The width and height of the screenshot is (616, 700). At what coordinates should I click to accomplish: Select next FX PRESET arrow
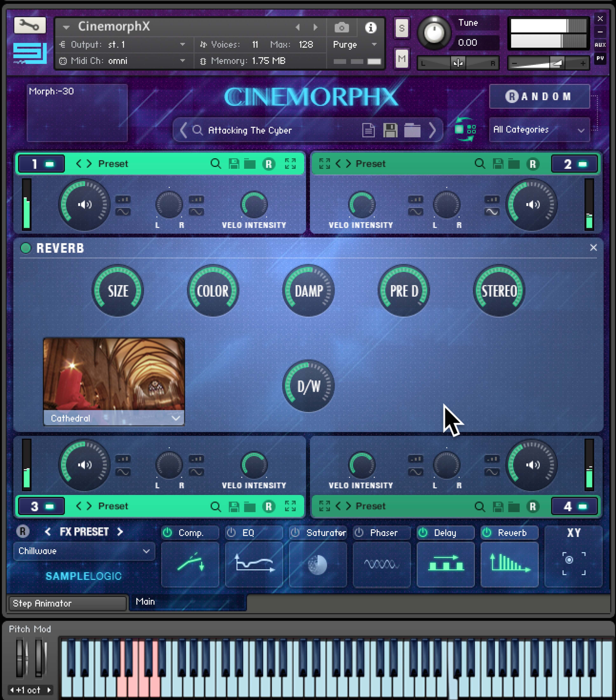[120, 532]
